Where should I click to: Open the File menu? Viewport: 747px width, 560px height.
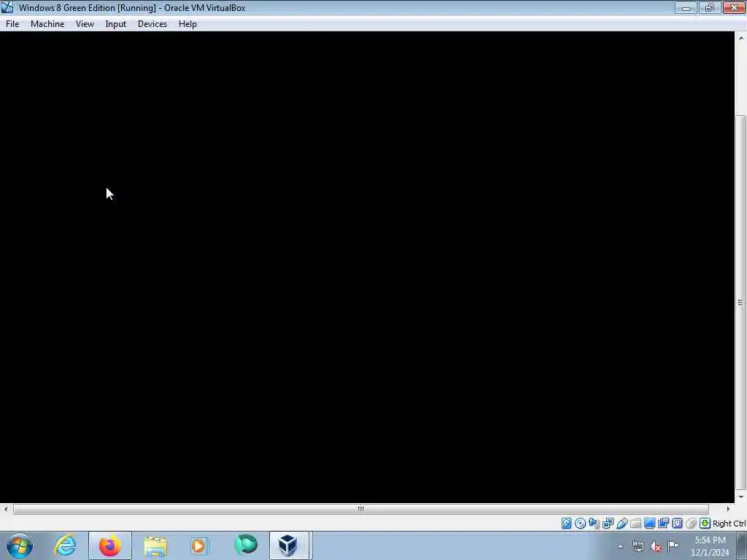click(x=12, y=24)
